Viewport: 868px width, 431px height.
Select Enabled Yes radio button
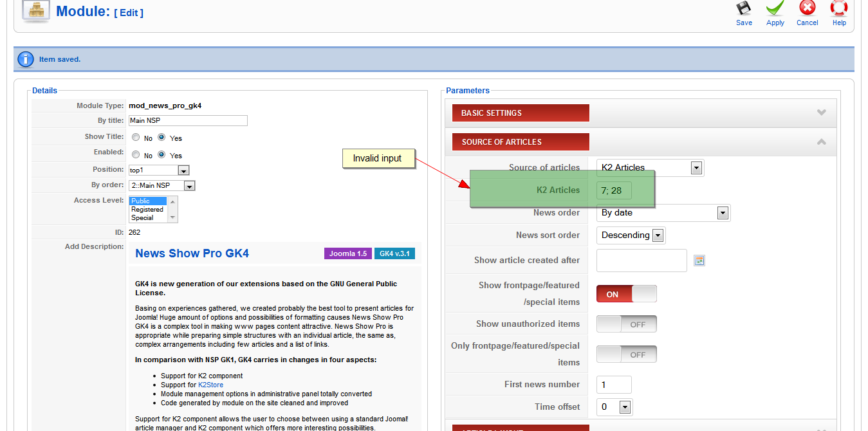[162, 155]
